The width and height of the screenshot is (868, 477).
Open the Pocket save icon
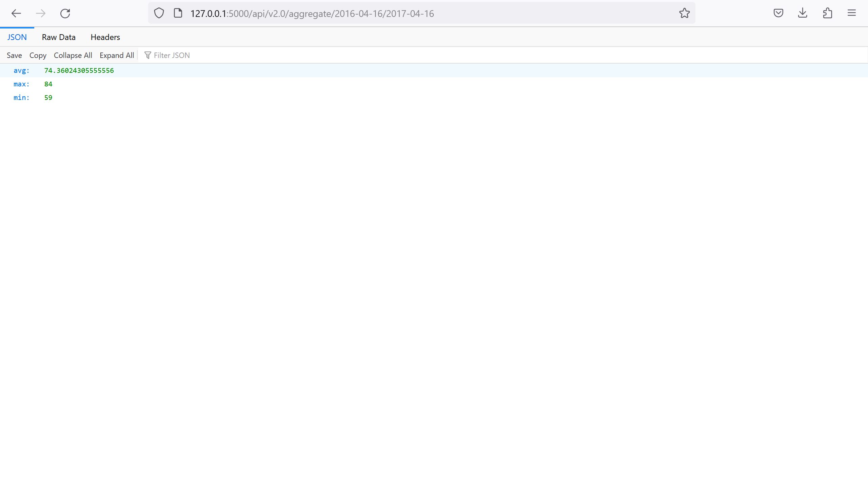[x=778, y=13]
